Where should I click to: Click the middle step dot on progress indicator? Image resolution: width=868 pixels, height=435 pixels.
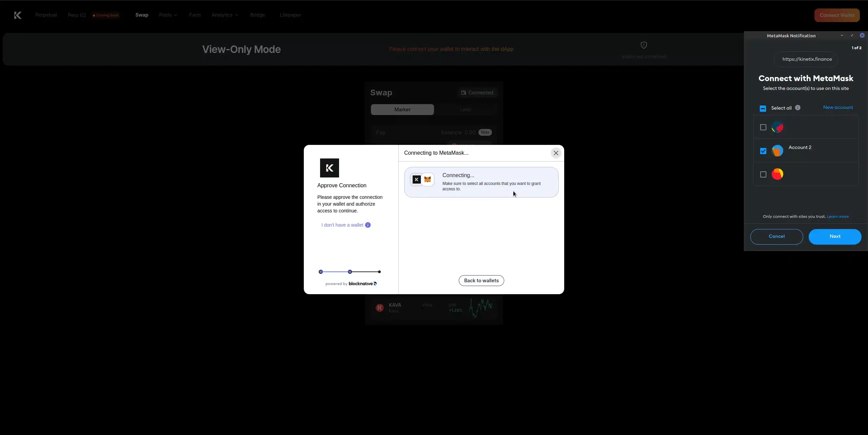pos(350,272)
